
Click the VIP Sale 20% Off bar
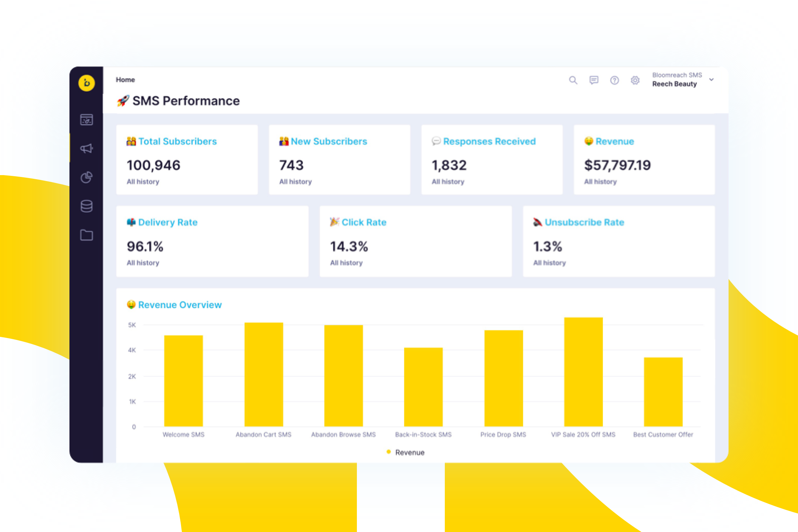click(583, 371)
